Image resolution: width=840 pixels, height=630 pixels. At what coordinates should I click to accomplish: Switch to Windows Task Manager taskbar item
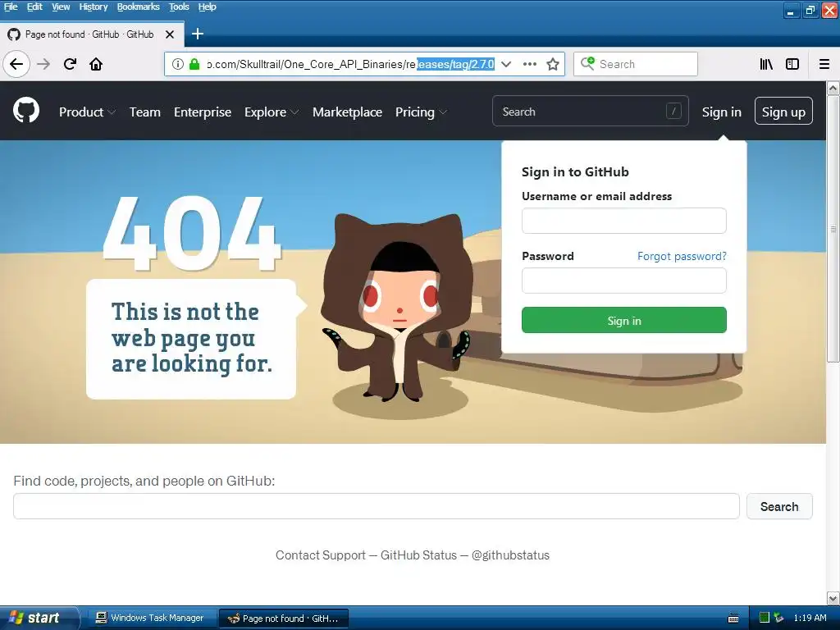coord(152,619)
